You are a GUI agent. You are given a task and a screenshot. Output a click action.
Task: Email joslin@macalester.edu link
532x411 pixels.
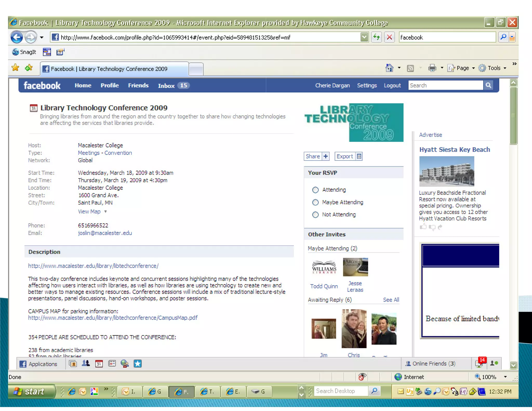tap(105, 233)
